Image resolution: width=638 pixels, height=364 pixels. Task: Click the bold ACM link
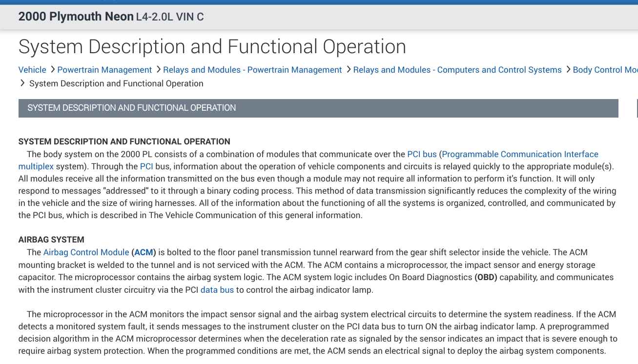click(x=144, y=252)
